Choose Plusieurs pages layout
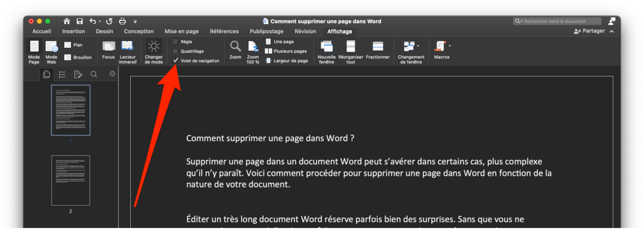 [286, 51]
